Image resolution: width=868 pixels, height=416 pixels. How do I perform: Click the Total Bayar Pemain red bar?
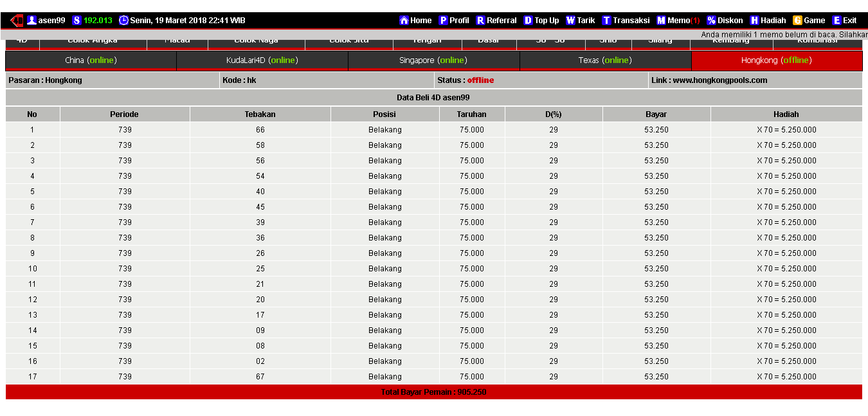(433, 392)
